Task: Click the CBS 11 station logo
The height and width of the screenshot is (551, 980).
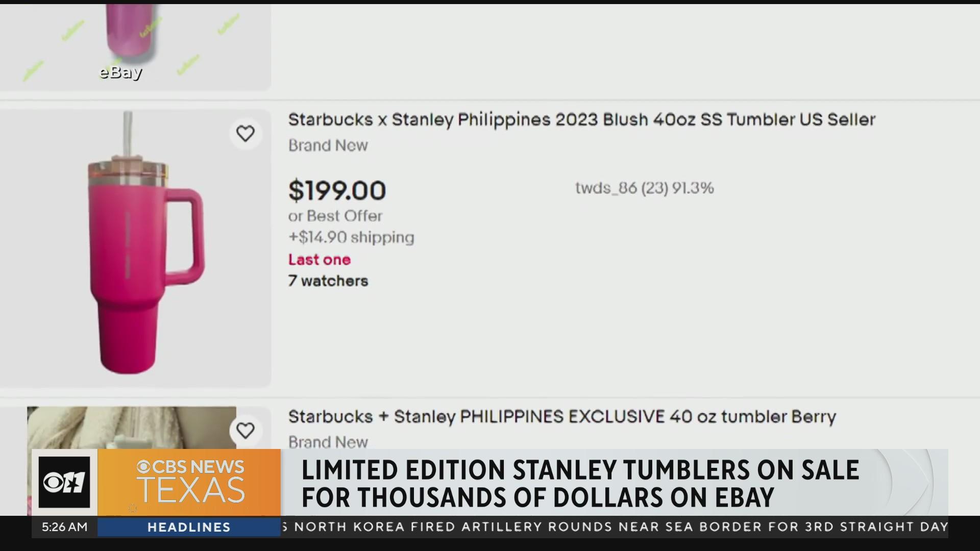Action: point(64,482)
